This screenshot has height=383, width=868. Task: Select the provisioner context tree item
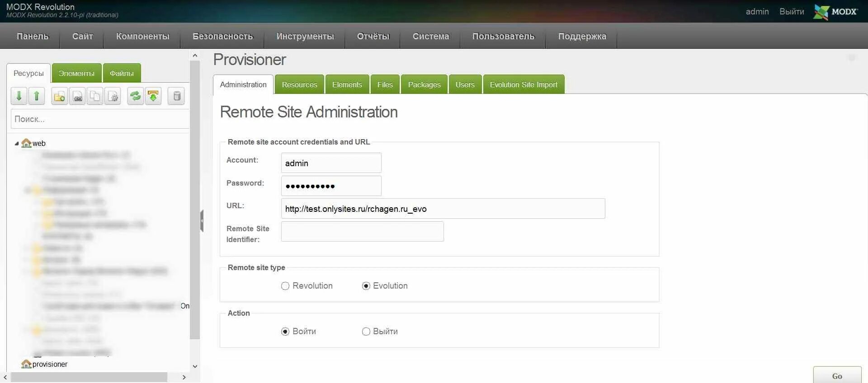click(50, 364)
